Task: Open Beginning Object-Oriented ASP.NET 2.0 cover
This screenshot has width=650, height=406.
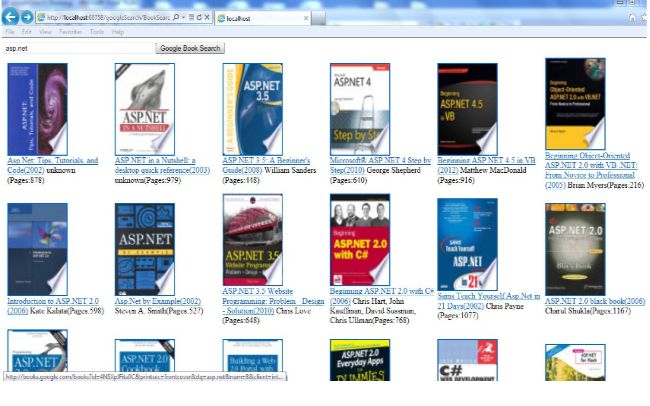Action: click(575, 104)
